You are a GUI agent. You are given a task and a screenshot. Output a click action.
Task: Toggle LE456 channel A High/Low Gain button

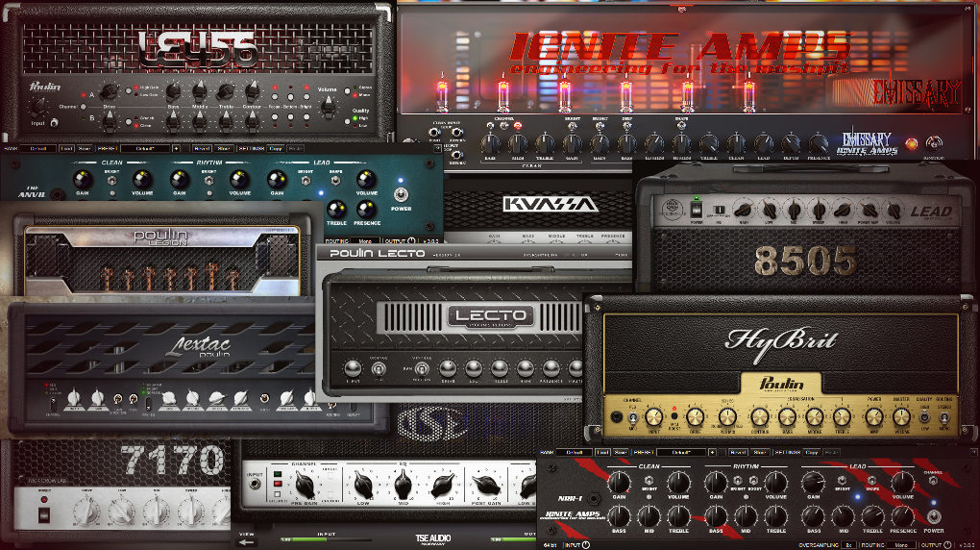pyautogui.click(x=129, y=90)
